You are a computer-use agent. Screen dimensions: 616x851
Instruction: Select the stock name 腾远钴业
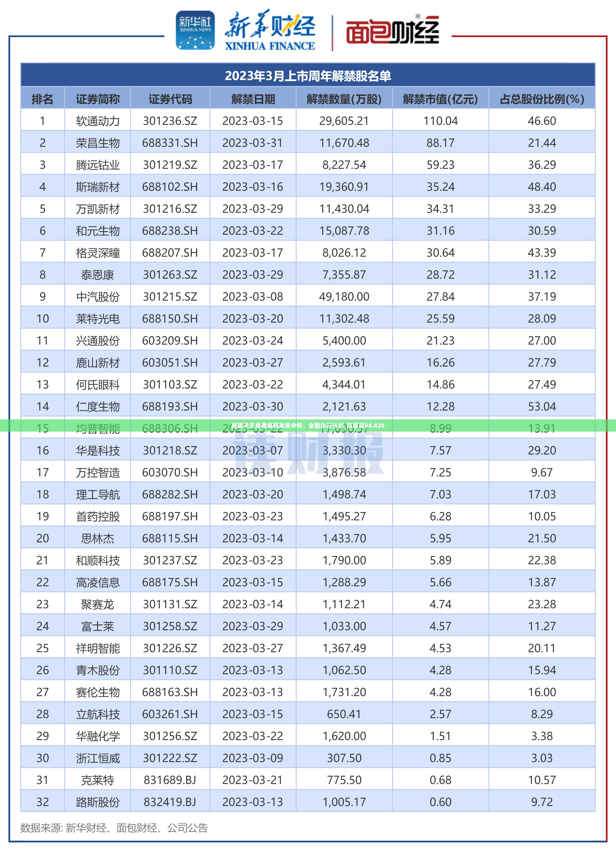tap(98, 165)
